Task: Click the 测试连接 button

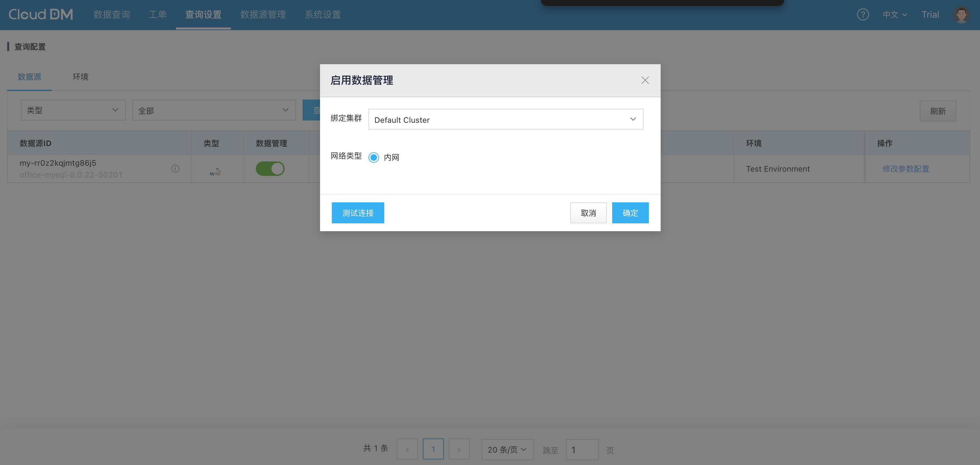Action: click(x=358, y=213)
